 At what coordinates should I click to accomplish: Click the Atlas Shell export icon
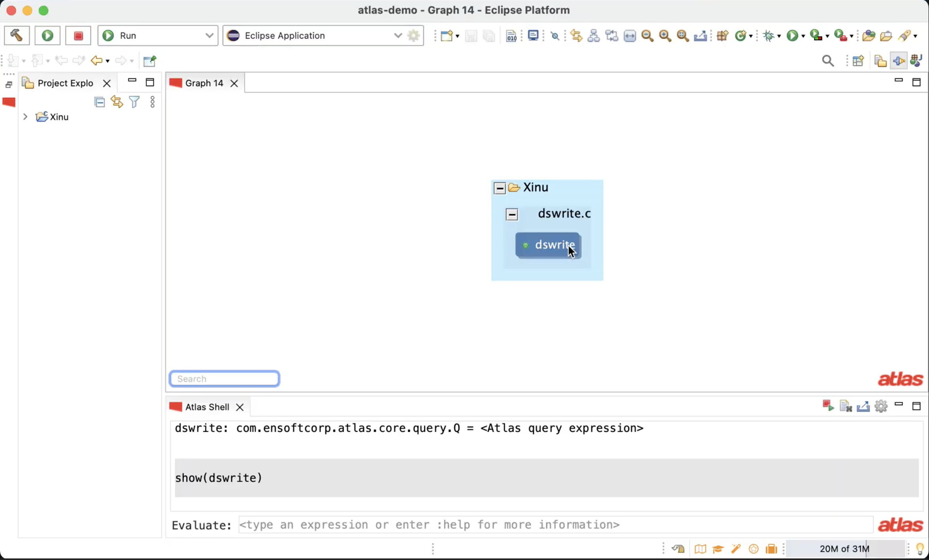pyautogui.click(x=863, y=406)
